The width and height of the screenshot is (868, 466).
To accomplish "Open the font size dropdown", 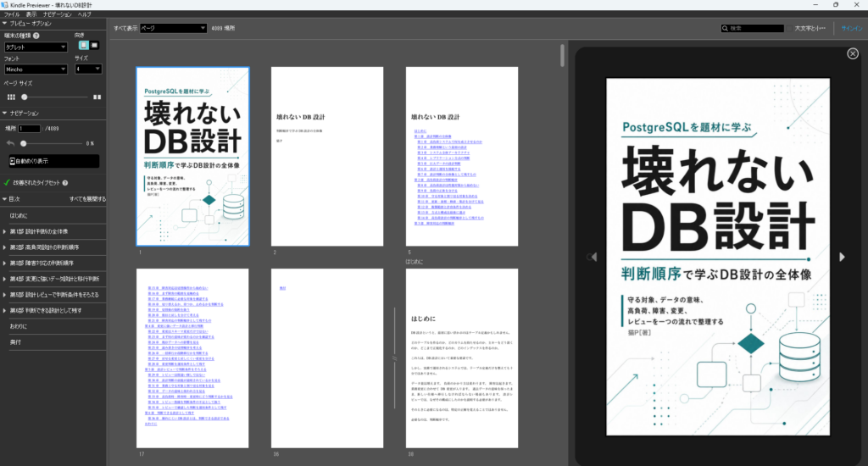I will (x=88, y=69).
